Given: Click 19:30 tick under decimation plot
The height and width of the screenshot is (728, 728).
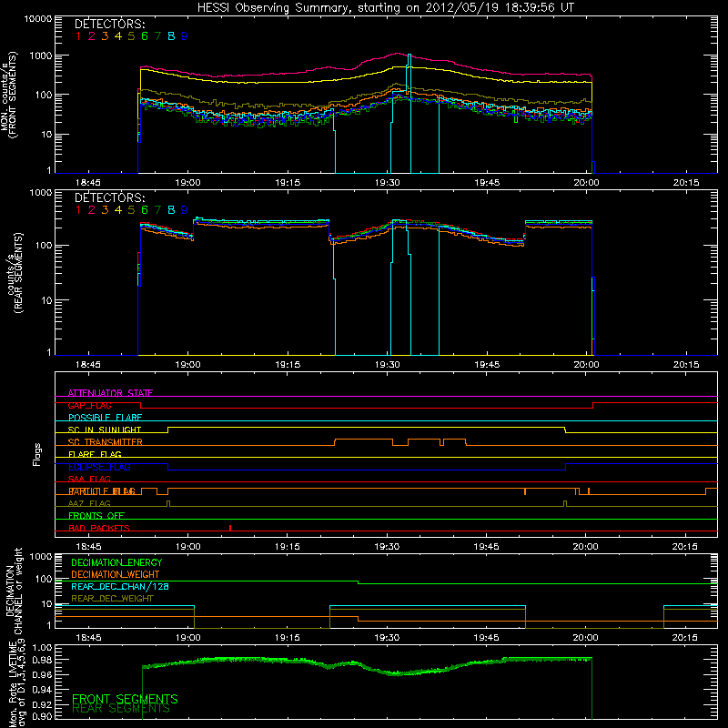Looking at the screenshot, I should click(x=387, y=638).
